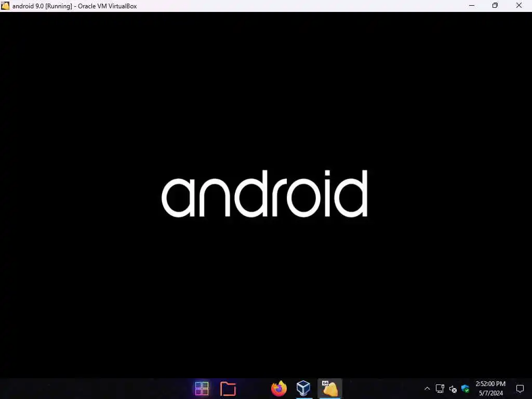Click the muted volume tray icon
The width and height of the screenshot is (532, 399).
pyautogui.click(x=453, y=389)
